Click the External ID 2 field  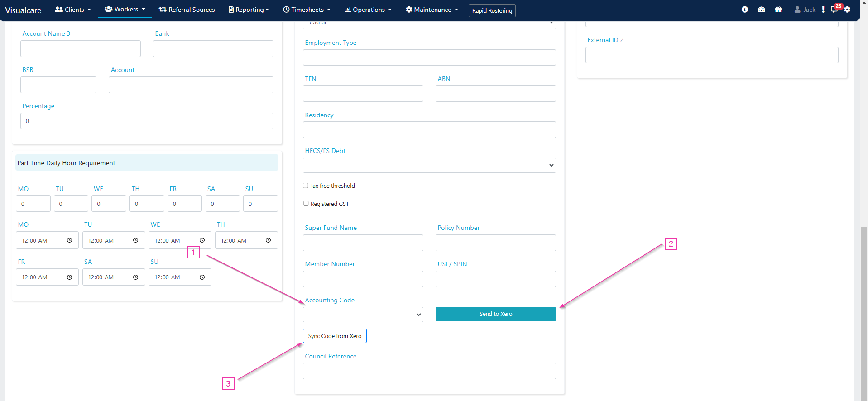[712, 55]
